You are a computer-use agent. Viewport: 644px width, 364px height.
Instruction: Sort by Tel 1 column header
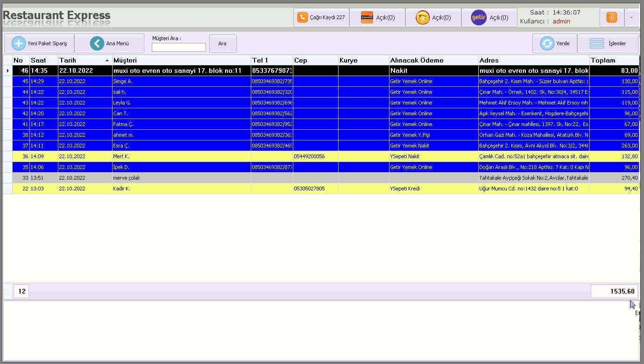[x=272, y=60]
